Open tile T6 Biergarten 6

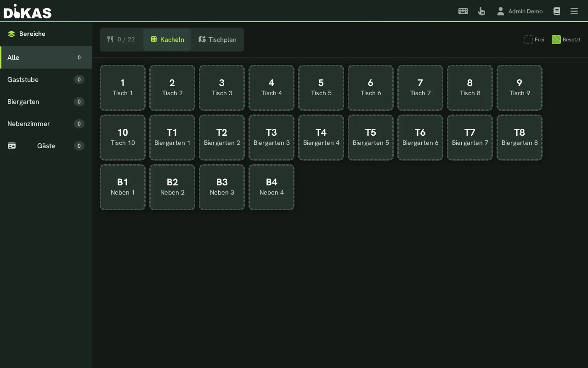tap(420, 138)
